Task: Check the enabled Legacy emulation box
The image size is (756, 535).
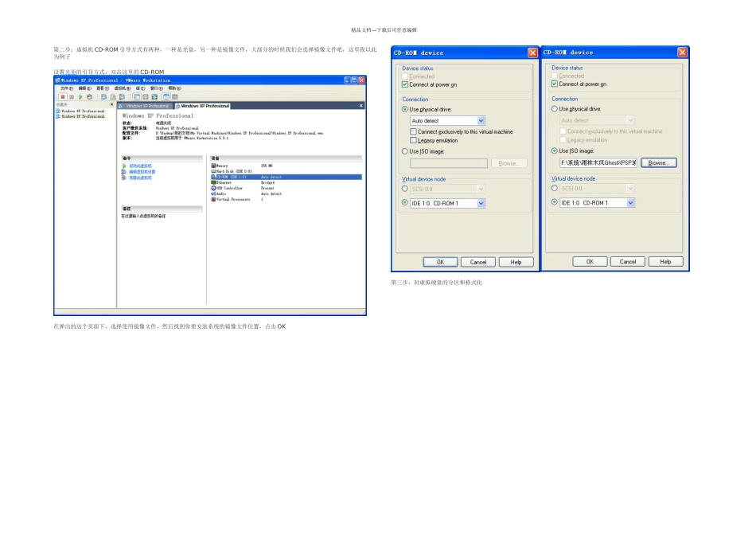Action: (413, 140)
